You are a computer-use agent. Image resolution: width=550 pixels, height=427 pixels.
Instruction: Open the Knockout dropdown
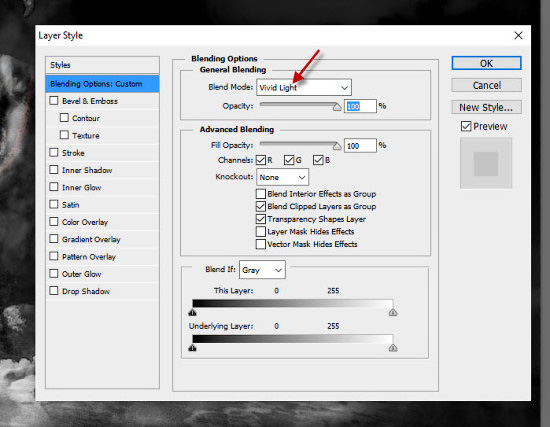(282, 177)
